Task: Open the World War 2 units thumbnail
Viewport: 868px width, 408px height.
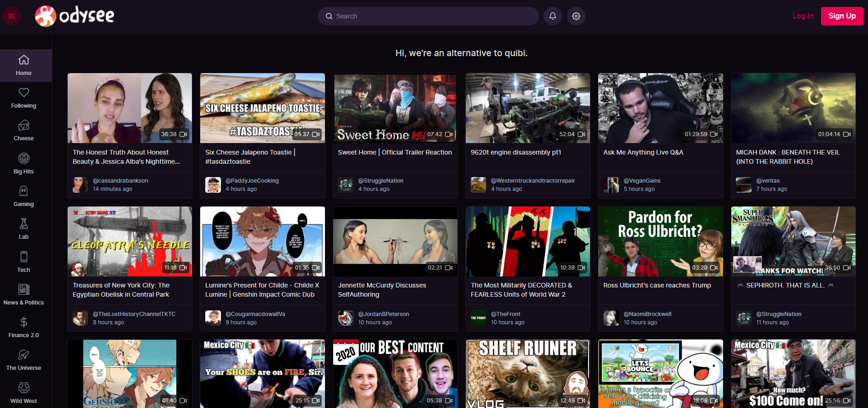Action: tap(528, 241)
